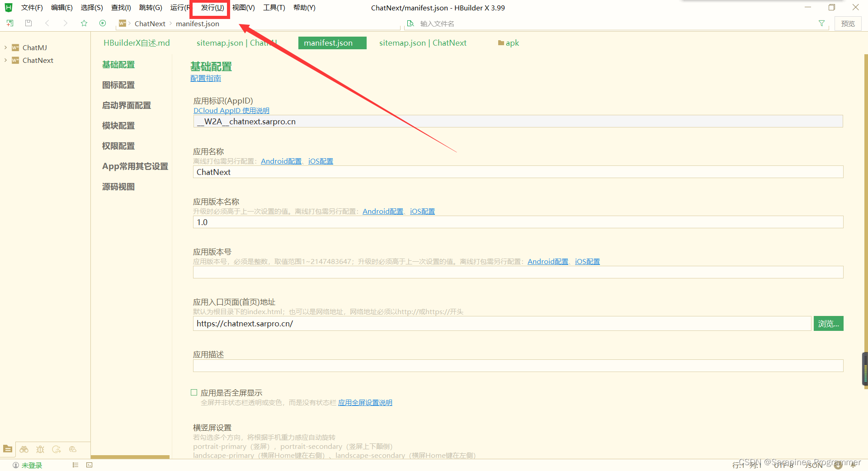The image size is (868, 471).
Task: Click the ChatNext breadcrumb segment
Action: 150,24
